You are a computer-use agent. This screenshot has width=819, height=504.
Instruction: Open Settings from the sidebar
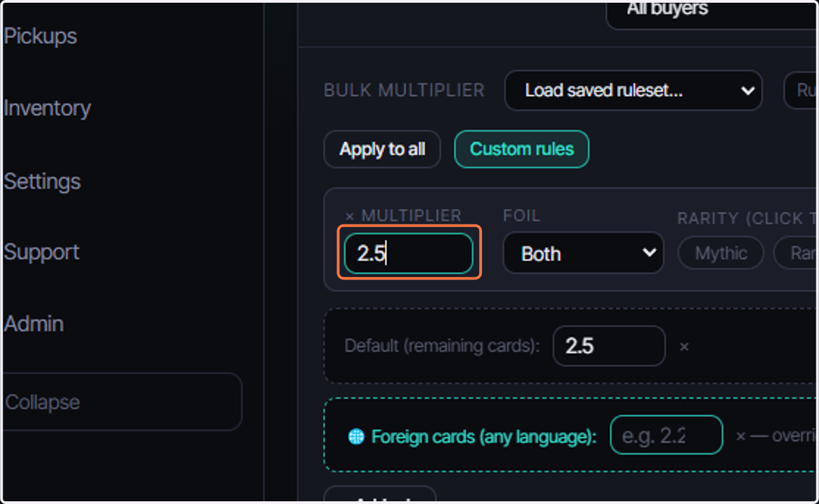(42, 181)
